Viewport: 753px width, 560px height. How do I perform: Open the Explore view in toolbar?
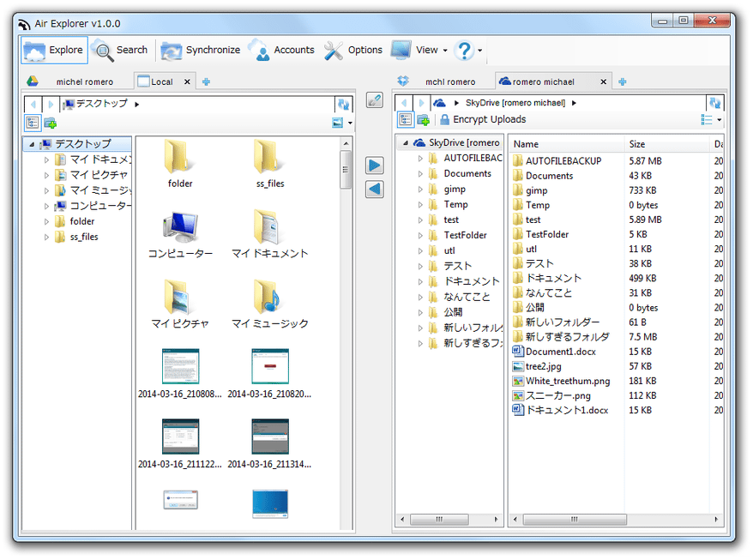click(54, 50)
